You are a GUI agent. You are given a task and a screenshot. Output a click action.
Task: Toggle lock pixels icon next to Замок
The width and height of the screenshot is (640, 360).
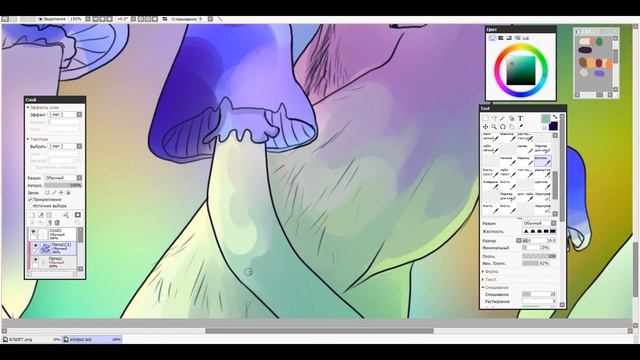[x=54, y=192]
